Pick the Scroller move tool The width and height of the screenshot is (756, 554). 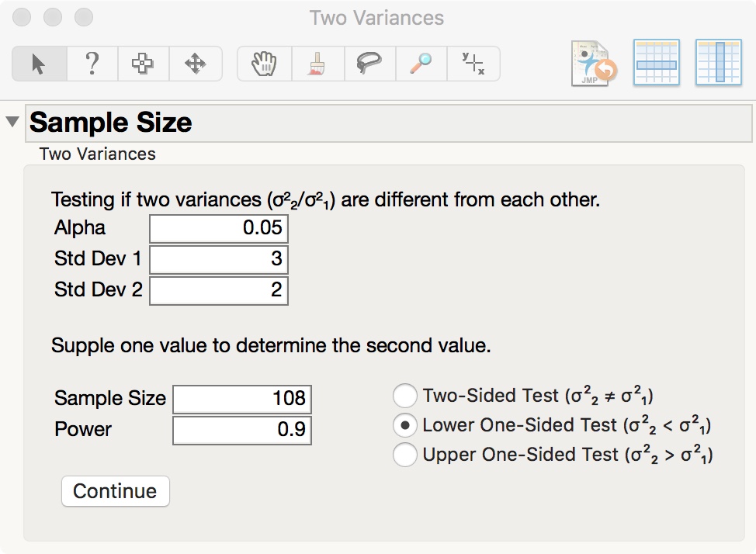[196, 64]
